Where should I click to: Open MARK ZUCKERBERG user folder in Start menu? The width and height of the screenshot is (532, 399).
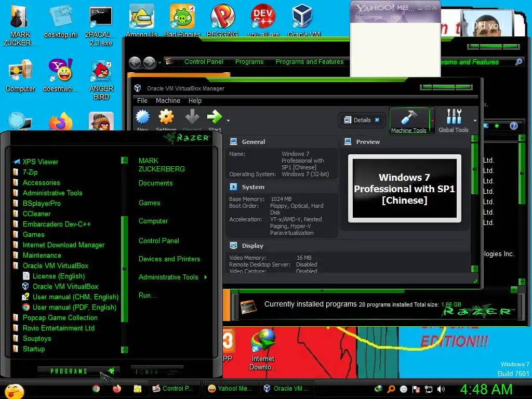162,165
